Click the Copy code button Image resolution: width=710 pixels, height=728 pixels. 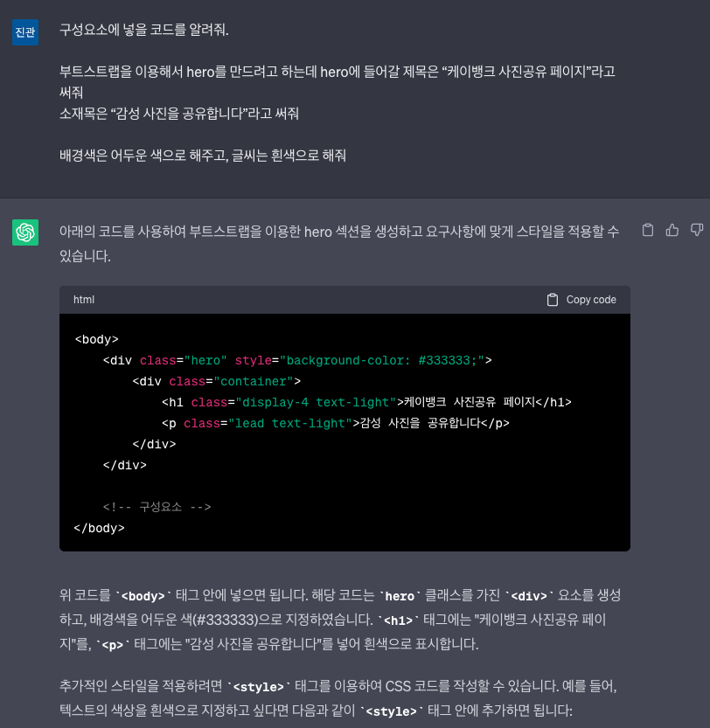point(581,300)
